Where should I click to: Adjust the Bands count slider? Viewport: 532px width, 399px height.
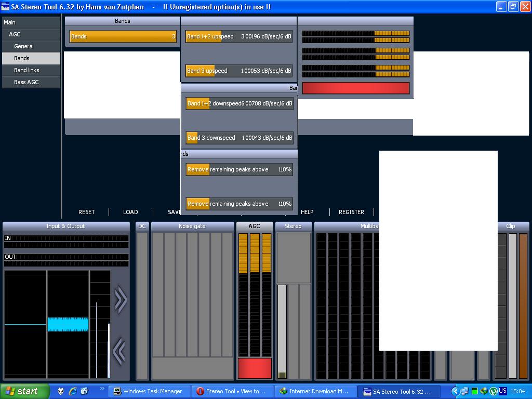(x=123, y=36)
